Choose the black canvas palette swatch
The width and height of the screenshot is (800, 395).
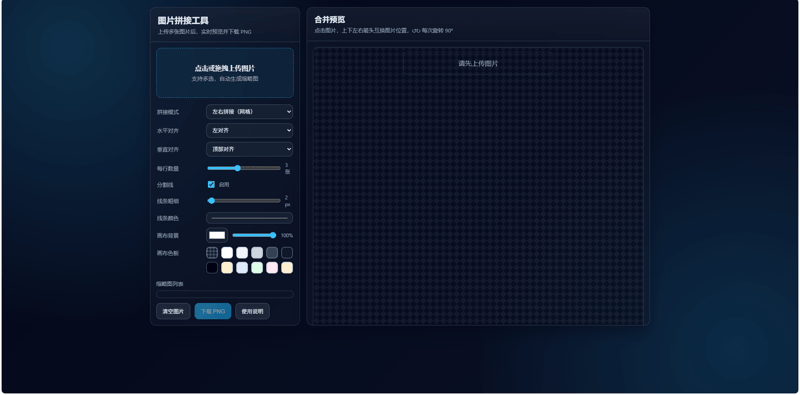(212, 268)
